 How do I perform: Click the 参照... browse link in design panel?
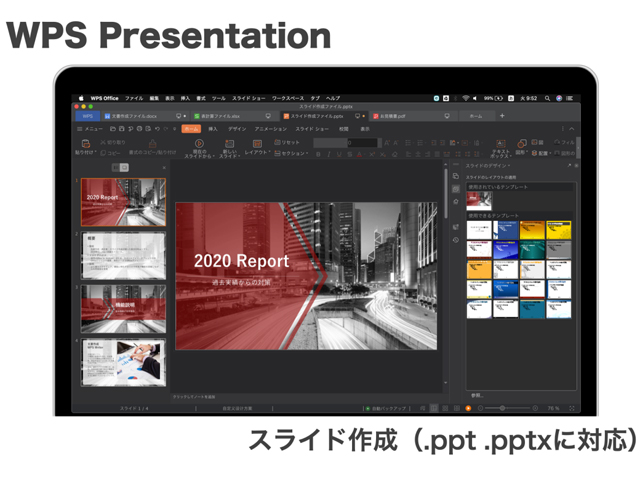coord(477,396)
